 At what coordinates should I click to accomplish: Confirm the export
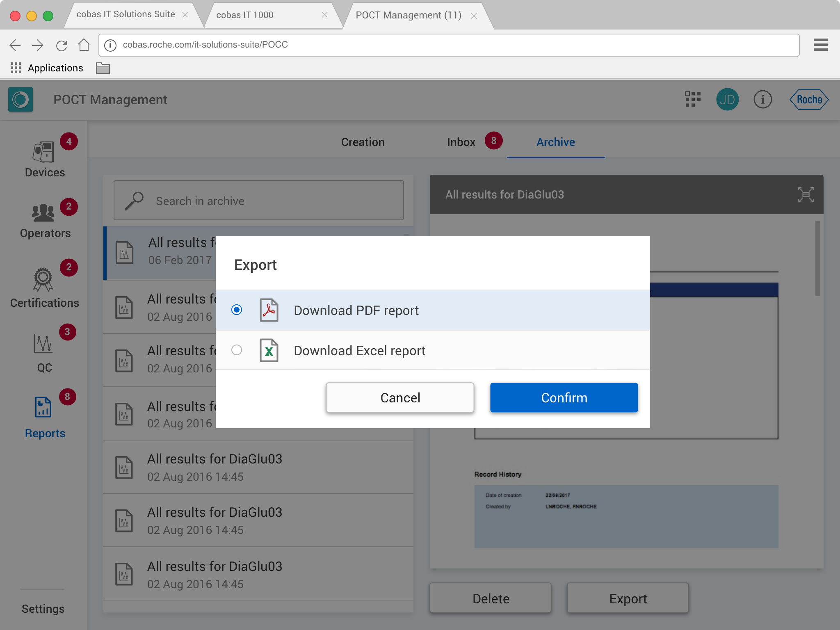[x=564, y=397]
